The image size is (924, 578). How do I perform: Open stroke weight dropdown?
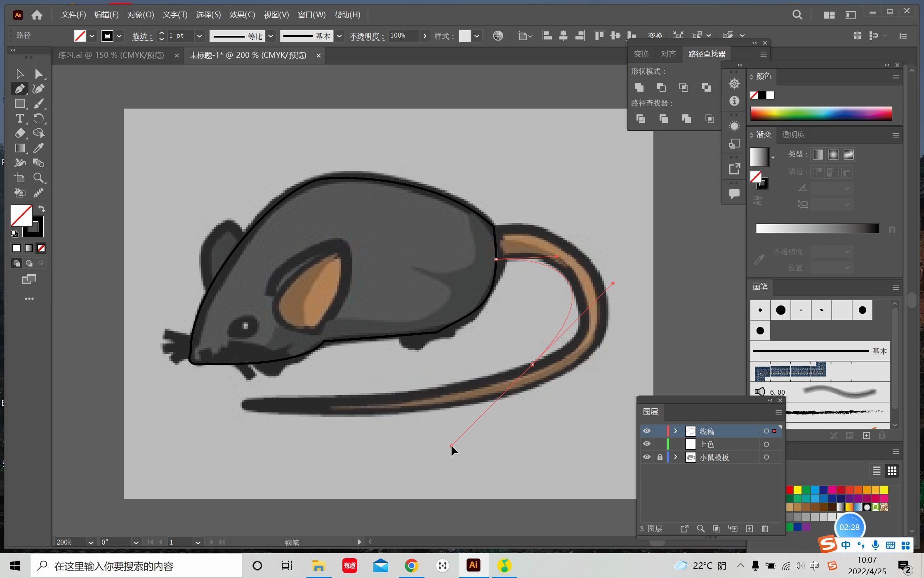click(200, 36)
